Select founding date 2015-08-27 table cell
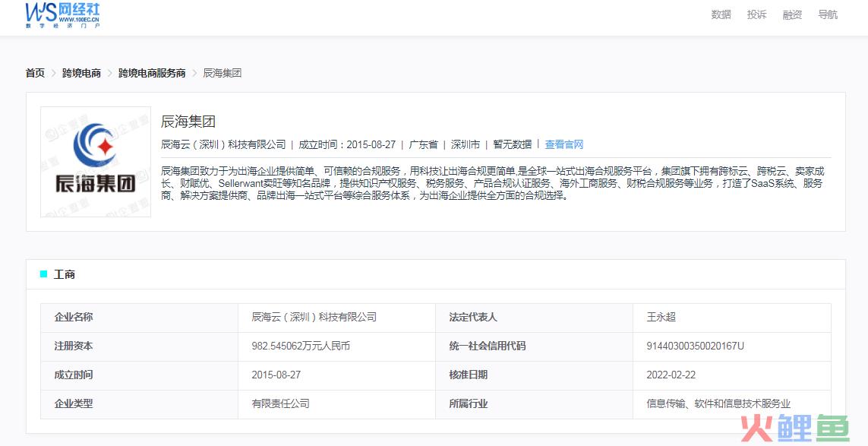This screenshot has height=446, width=868. [336, 375]
